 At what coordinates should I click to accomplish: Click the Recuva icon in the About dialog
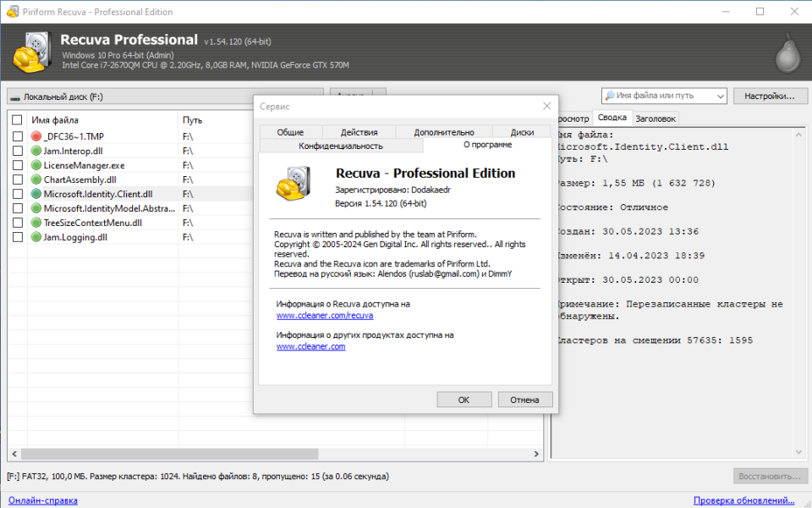tap(294, 184)
